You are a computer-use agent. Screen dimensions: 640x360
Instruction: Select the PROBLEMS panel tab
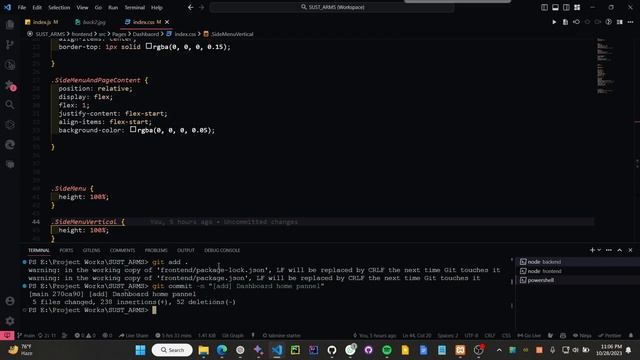click(156, 250)
